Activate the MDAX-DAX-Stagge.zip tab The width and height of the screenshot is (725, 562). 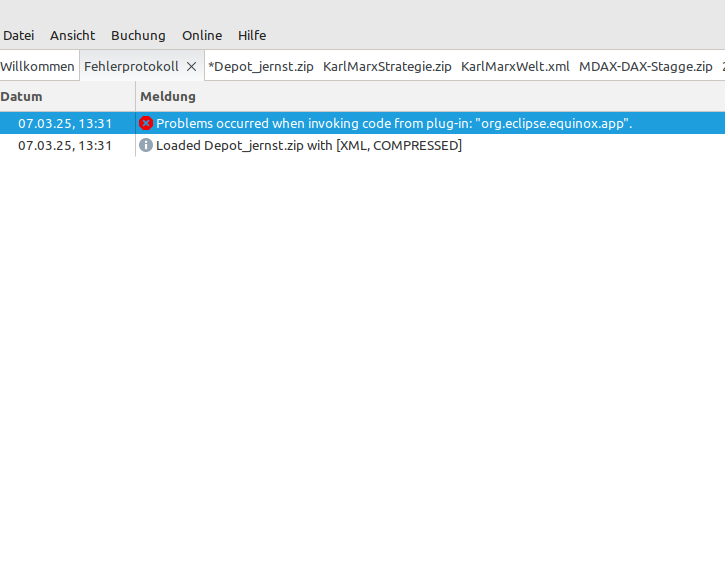(645, 67)
